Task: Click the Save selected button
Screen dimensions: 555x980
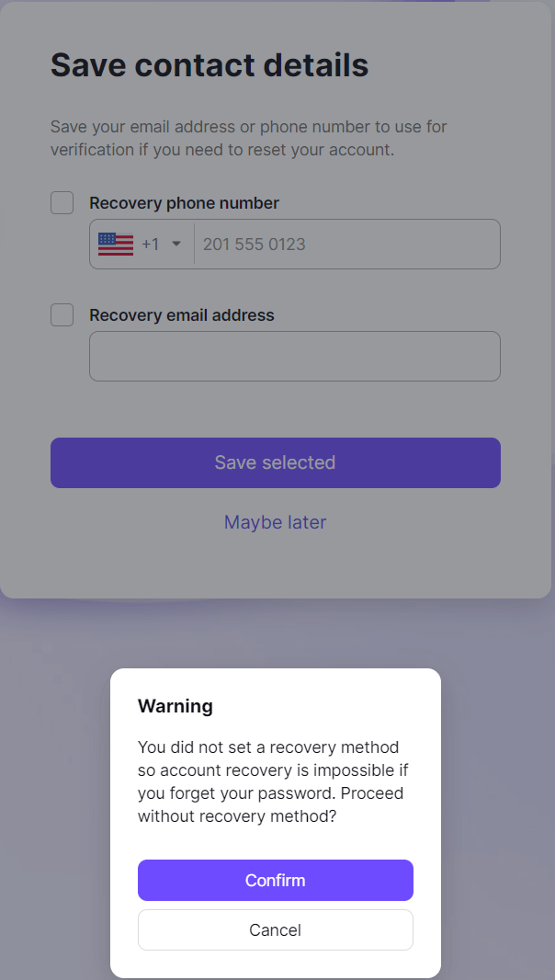Action: [x=276, y=462]
